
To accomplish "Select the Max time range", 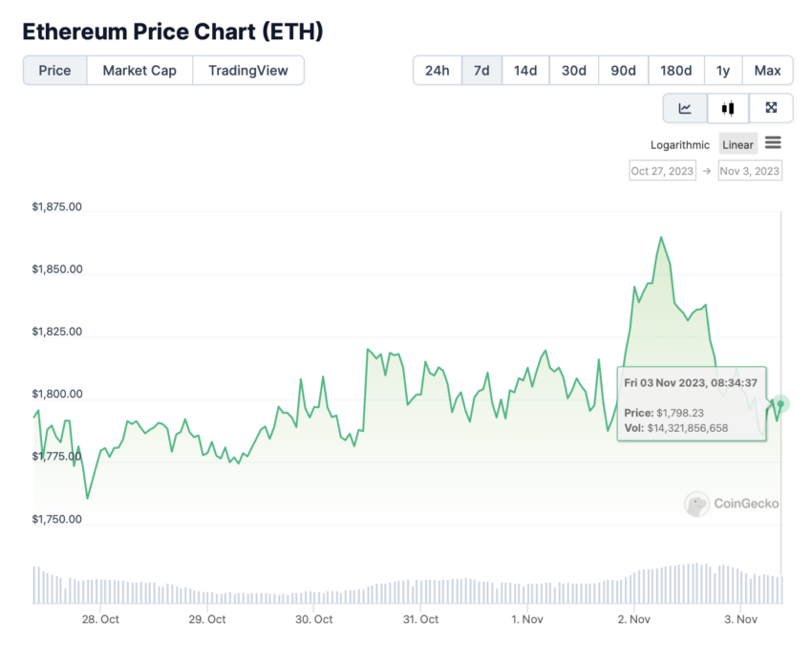I will (x=767, y=71).
